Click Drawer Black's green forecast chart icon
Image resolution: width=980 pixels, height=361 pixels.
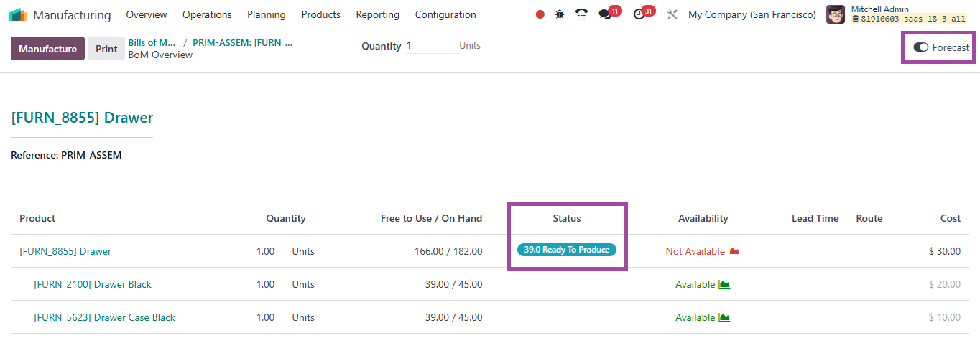724,284
